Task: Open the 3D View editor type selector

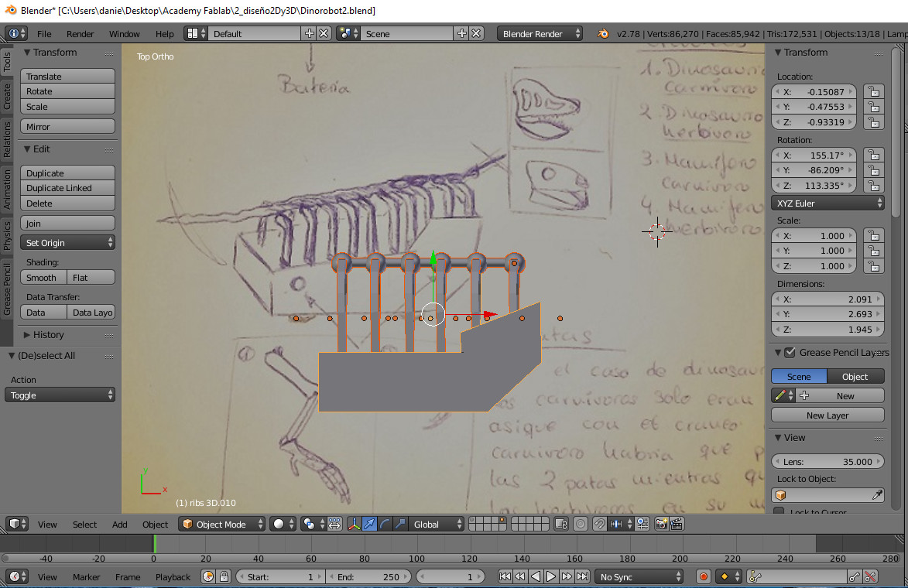Action: click(x=16, y=524)
